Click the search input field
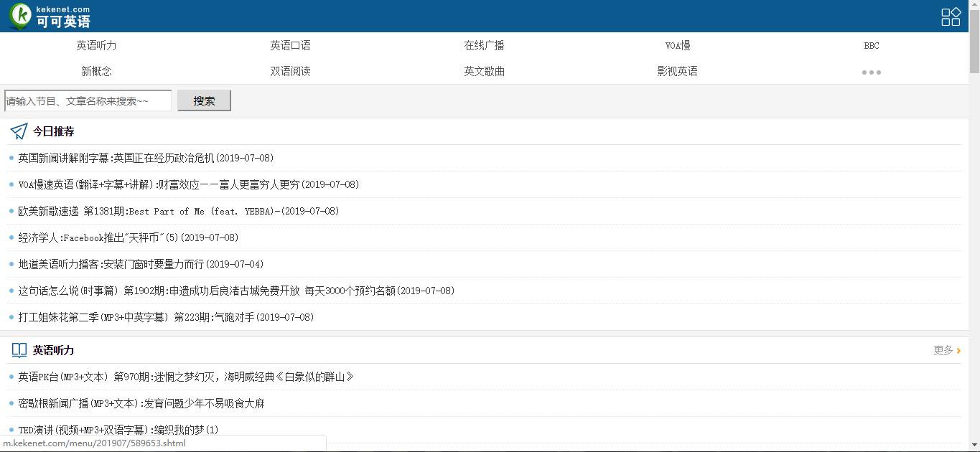 pos(87,100)
